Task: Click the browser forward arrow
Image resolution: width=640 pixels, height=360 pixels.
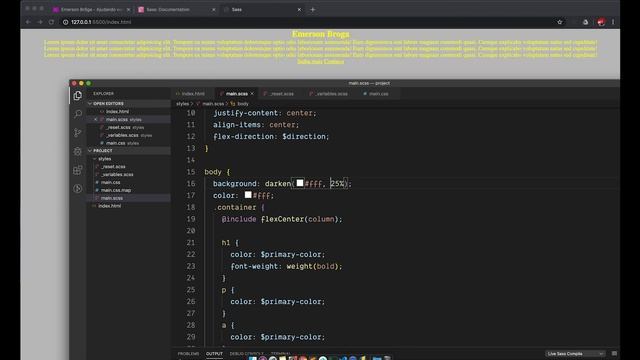Action: click(40, 22)
